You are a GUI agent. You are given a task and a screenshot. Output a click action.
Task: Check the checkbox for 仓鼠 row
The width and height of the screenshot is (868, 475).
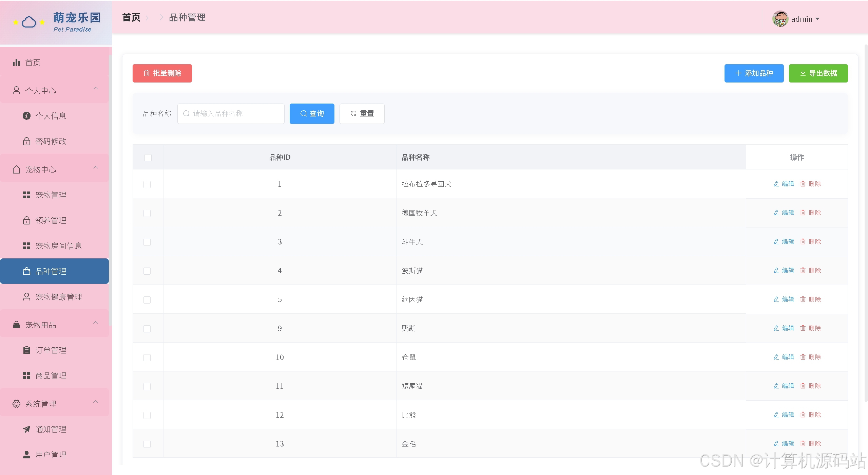pyautogui.click(x=147, y=358)
